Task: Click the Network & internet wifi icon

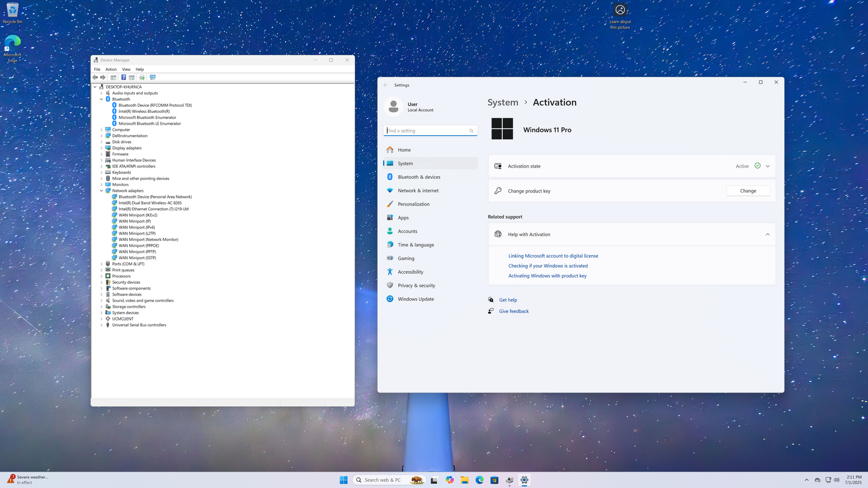Action: (x=390, y=190)
